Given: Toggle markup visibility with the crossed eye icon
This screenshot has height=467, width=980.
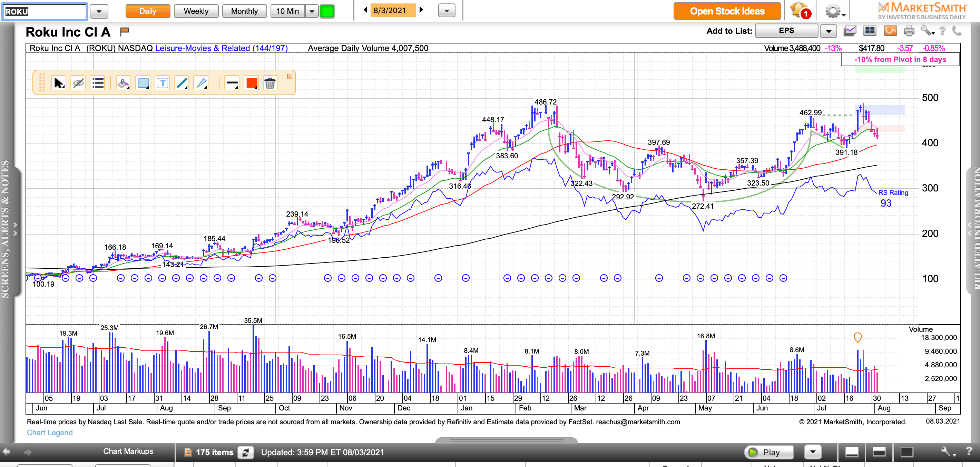Looking at the screenshot, I should (x=78, y=83).
